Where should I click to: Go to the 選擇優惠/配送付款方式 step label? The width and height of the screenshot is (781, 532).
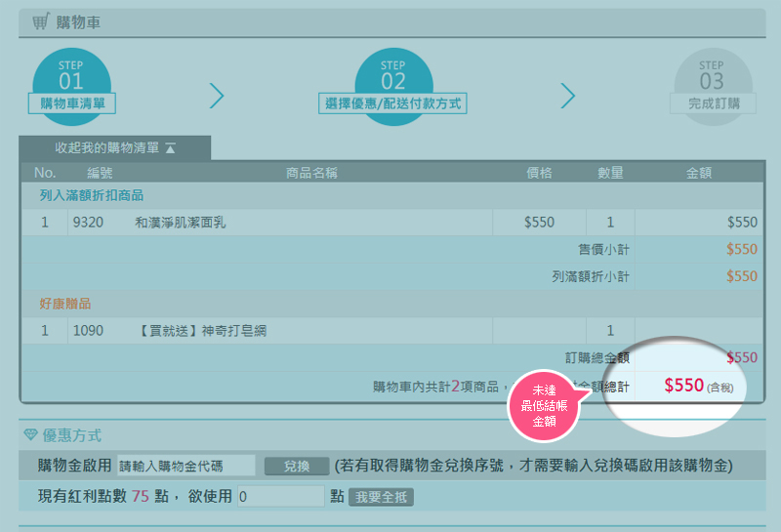pyautogui.click(x=392, y=103)
